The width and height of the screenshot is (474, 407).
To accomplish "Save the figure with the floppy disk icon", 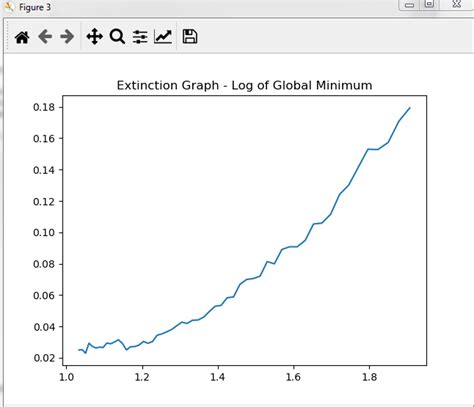I will pos(190,37).
